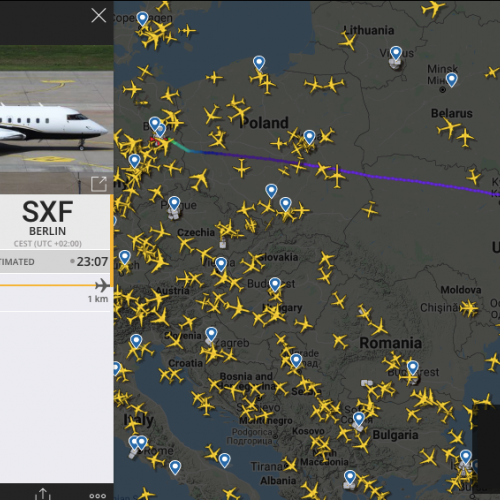Click the business jet aircraft photo

tap(57, 119)
